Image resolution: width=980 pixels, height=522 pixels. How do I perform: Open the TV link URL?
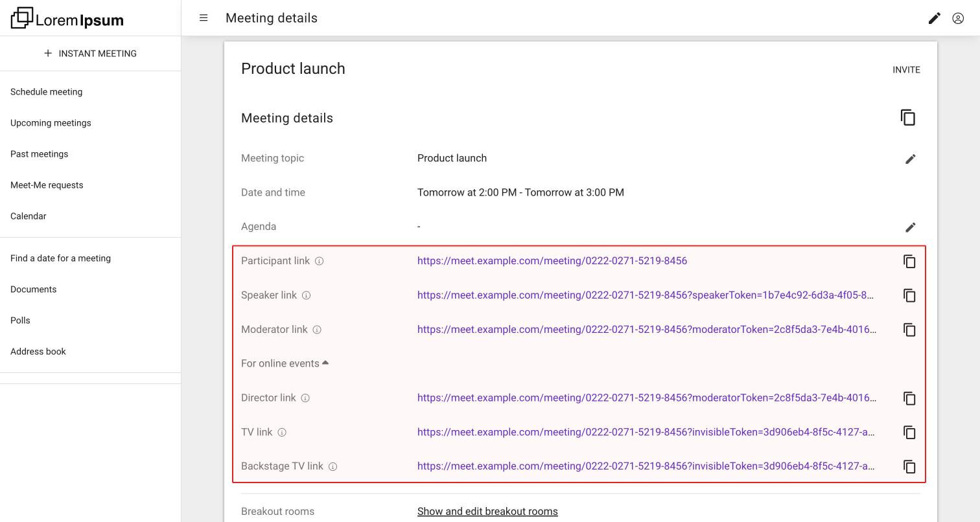pyautogui.click(x=646, y=432)
